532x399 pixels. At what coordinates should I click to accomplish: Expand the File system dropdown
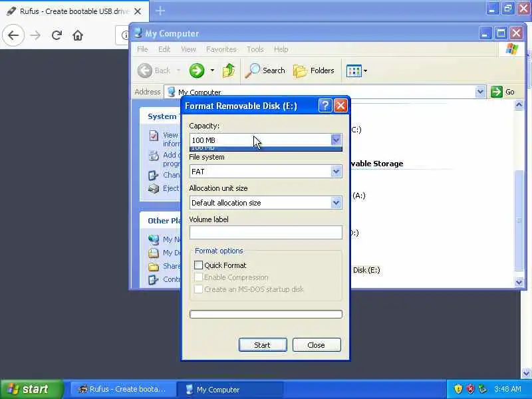point(336,172)
